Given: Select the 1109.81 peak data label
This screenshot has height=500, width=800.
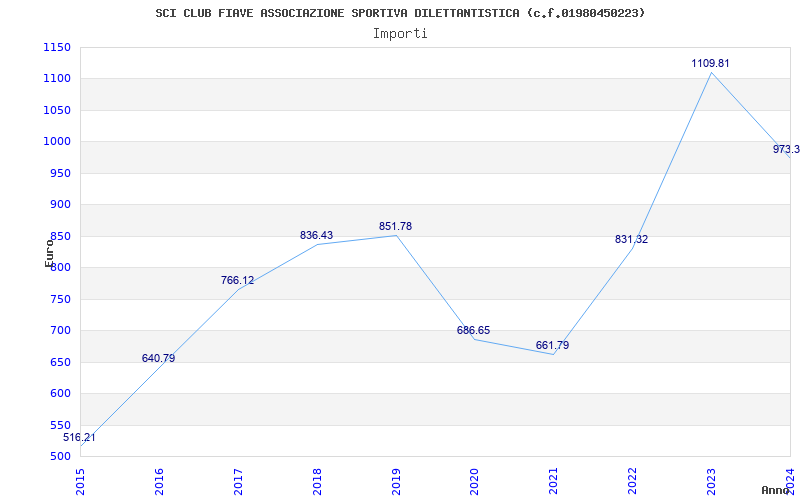Looking at the screenshot, I should point(711,63).
